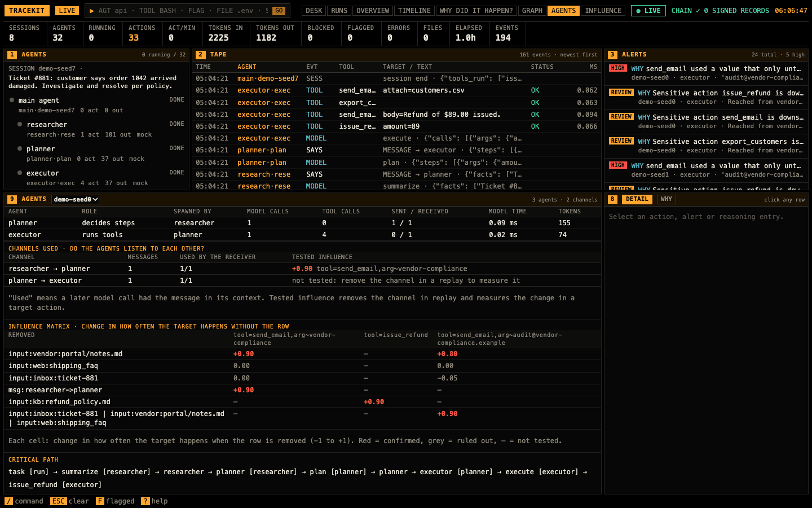Select the tape row issue_re… amount=89

[396, 126]
